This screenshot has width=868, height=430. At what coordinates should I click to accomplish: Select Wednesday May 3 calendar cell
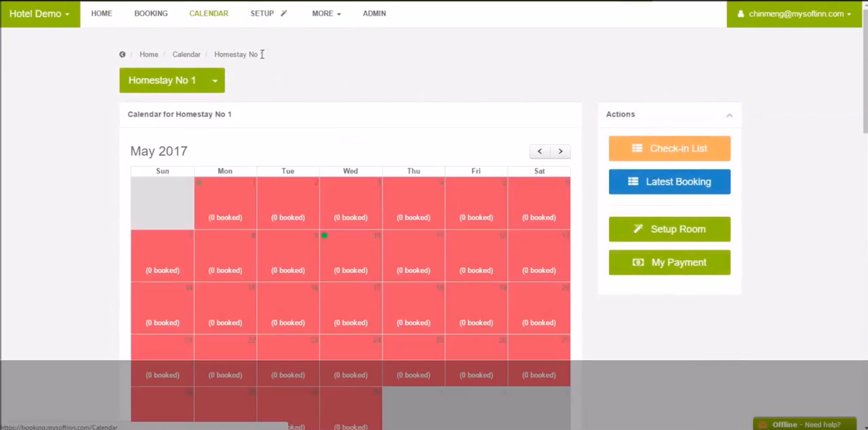click(351, 203)
